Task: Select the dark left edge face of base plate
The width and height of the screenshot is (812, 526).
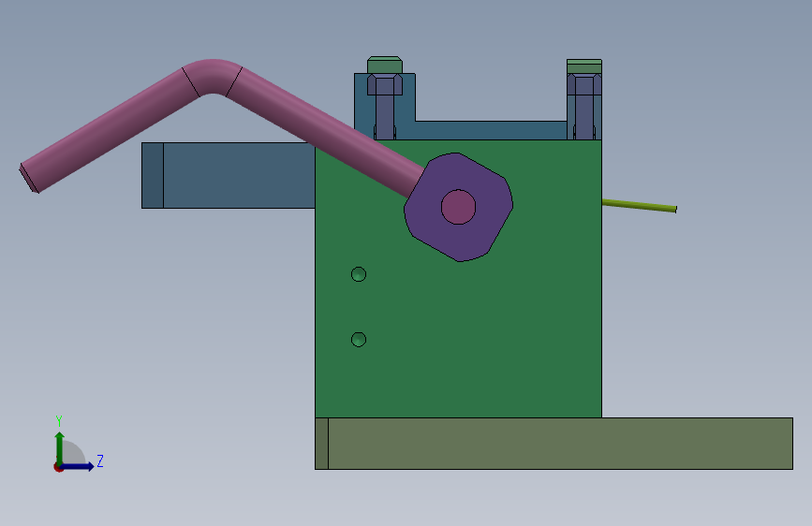Action: (321, 444)
